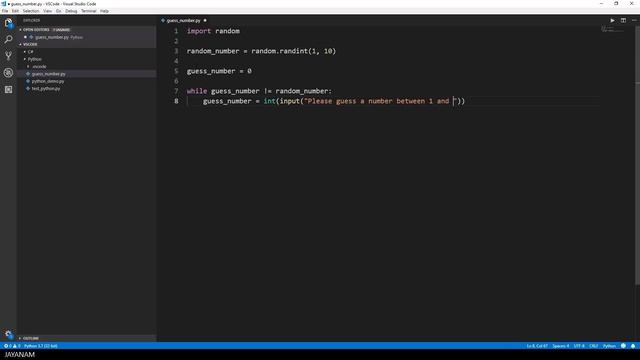Click line number 1 in gutter
This screenshot has width=640, height=360.
pyautogui.click(x=176, y=31)
